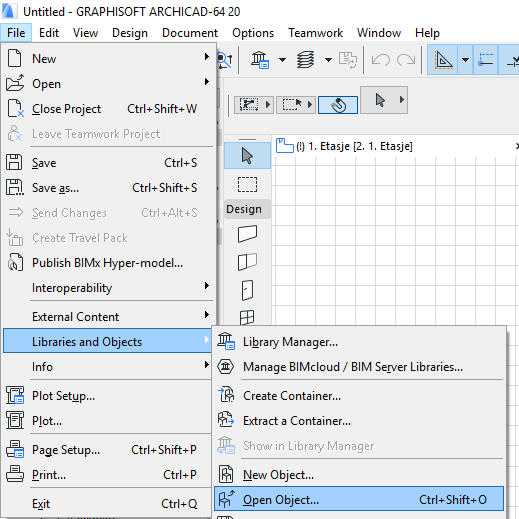Select the Wall tool under Design
The width and height of the screenshot is (519, 519).
(x=247, y=234)
